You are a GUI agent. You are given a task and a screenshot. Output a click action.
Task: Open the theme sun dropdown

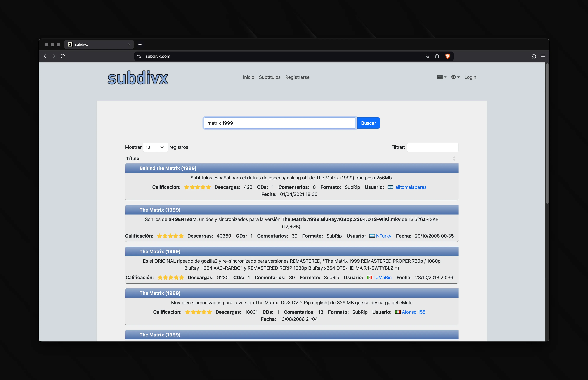coord(455,77)
